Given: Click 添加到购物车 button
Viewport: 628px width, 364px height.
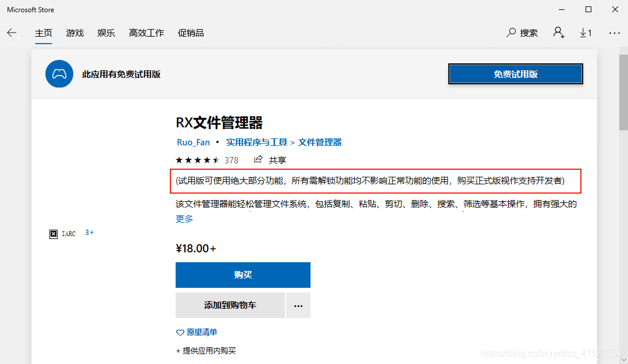Looking at the screenshot, I should [x=230, y=305].
